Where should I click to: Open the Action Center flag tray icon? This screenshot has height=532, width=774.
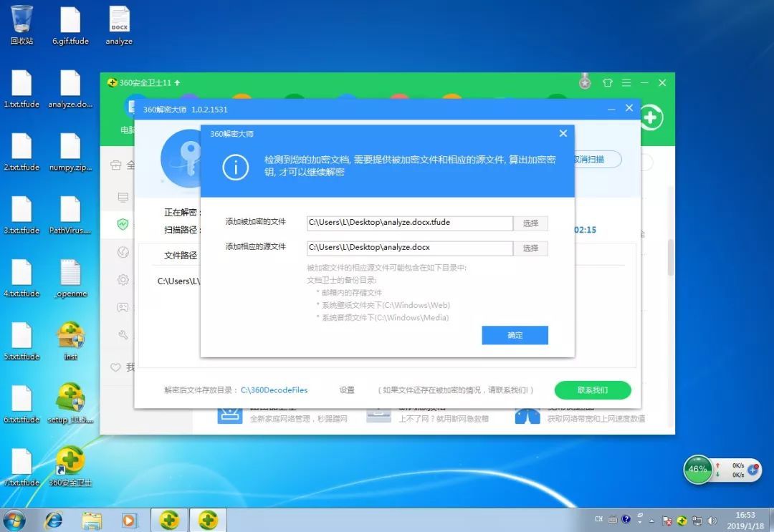pyautogui.click(x=666, y=520)
